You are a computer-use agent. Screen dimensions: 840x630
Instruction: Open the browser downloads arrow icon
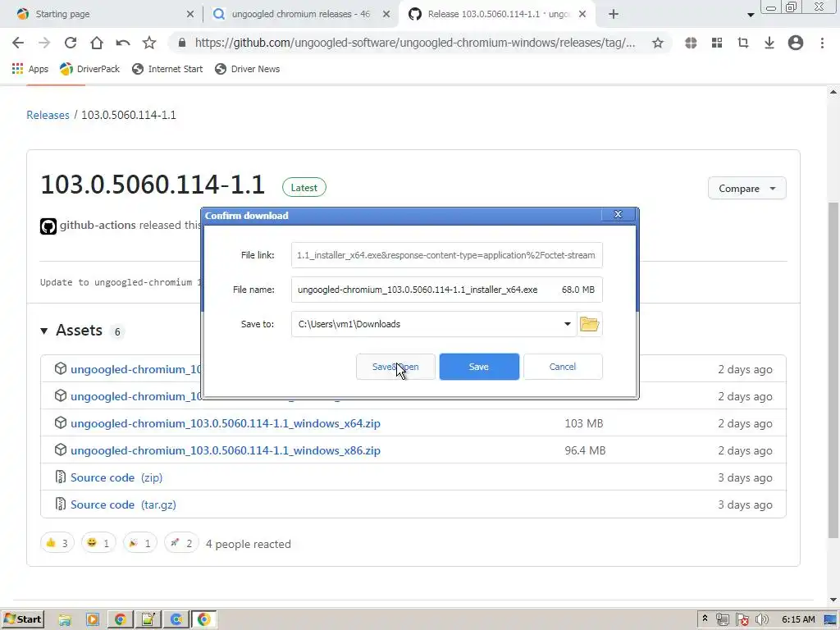[x=769, y=43]
